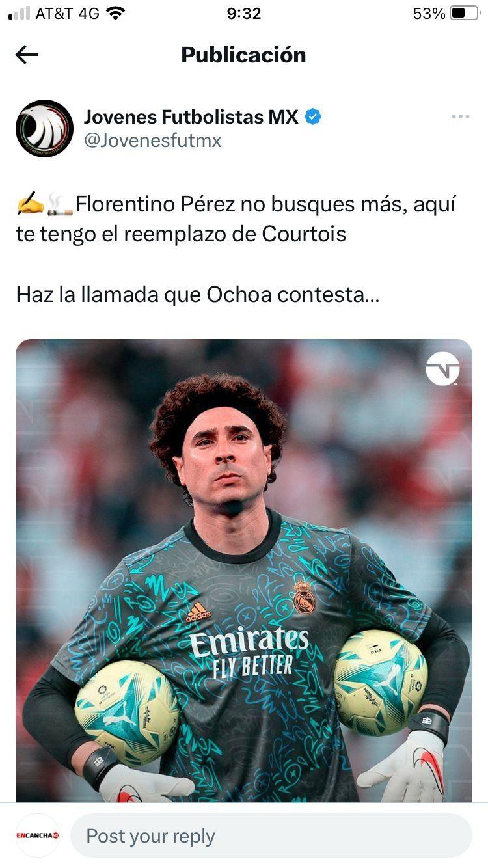The image size is (488, 868).
Task: Tap the Post your reply field
Action: tap(271, 835)
